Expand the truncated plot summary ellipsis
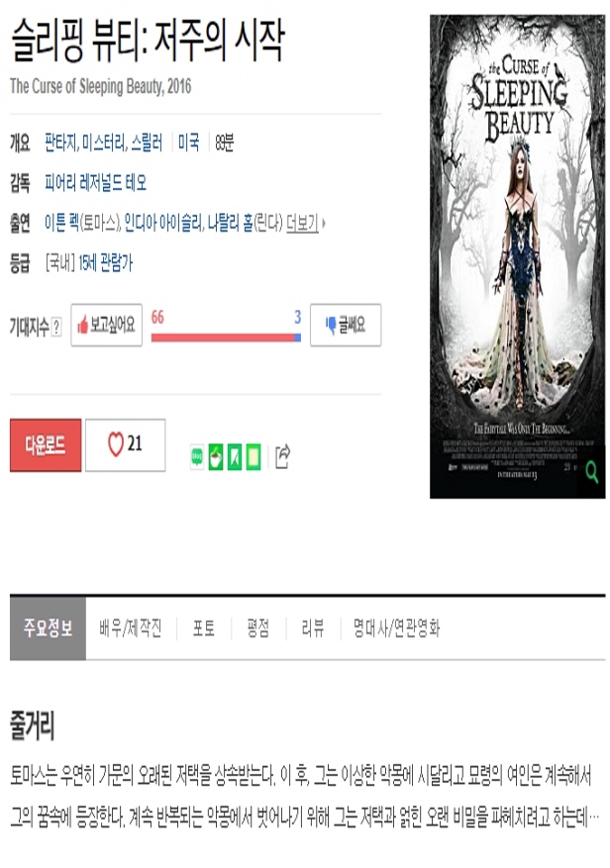 click(593, 818)
